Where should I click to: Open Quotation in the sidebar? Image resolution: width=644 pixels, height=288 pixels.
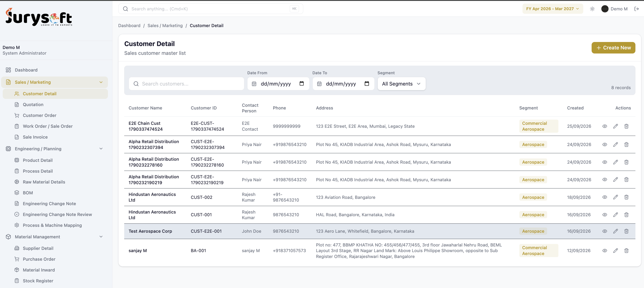pyautogui.click(x=33, y=105)
